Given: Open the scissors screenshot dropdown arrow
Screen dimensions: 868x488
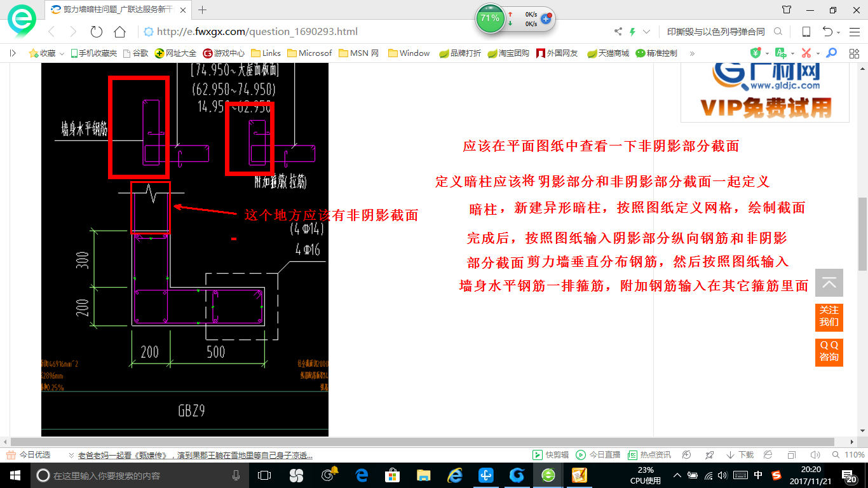Looking at the screenshot, I should pyautogui.click(x=818, y=54).
